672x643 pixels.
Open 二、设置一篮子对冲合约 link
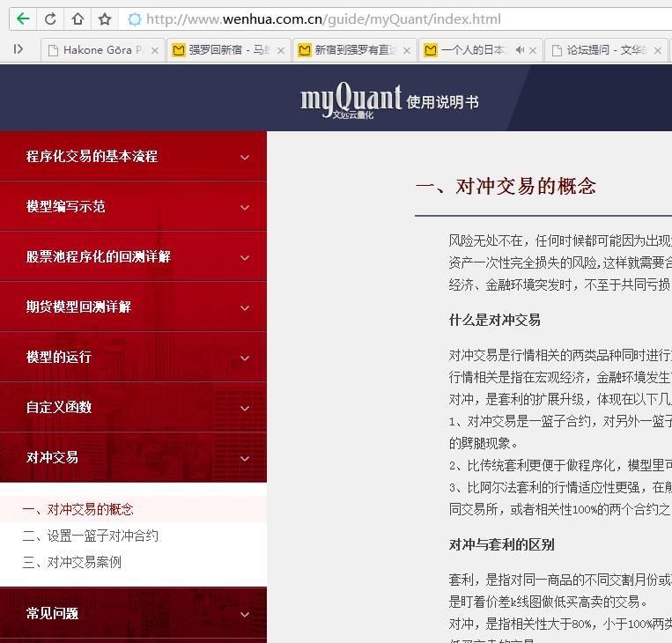[x=91, y=536]
